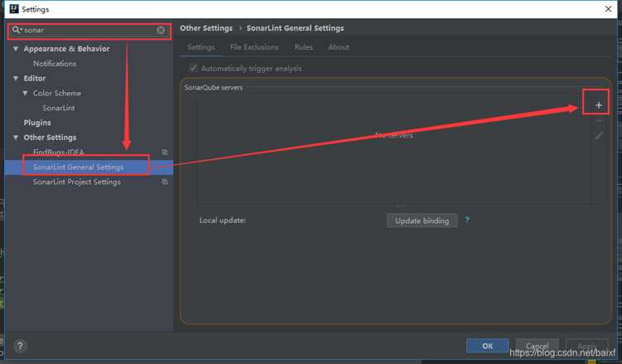Click the remove server minus icon

coord(599,120)
